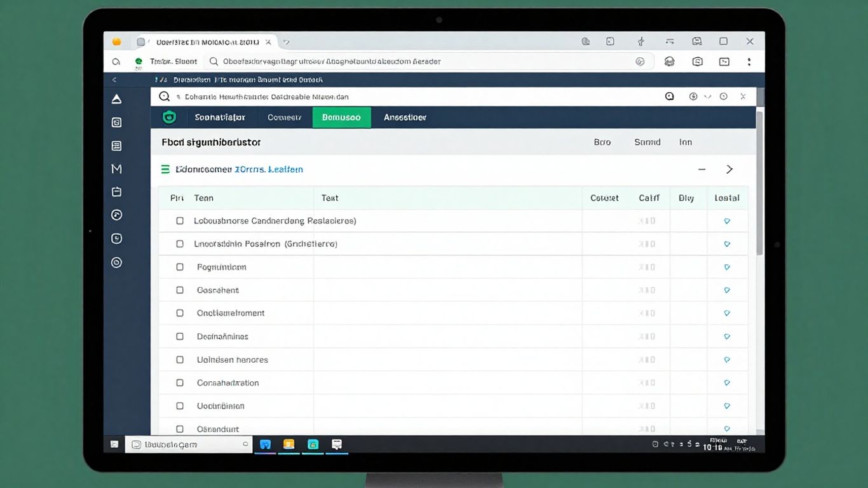The image size is (868, 488).
Task: Close the inner search bar with X
Action: coord(743,97)
